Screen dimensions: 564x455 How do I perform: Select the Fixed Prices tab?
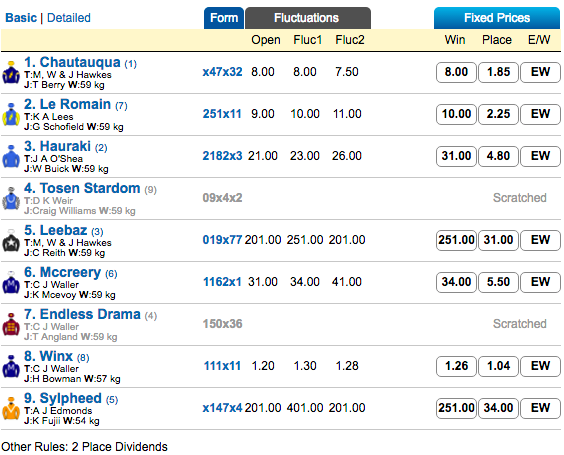[x=497, y=18]
